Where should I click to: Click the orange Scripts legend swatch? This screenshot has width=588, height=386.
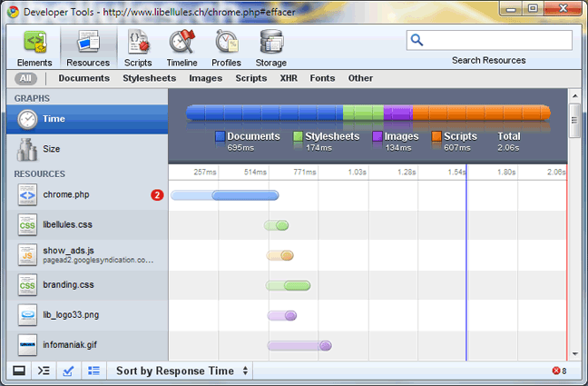click(436, 136)
